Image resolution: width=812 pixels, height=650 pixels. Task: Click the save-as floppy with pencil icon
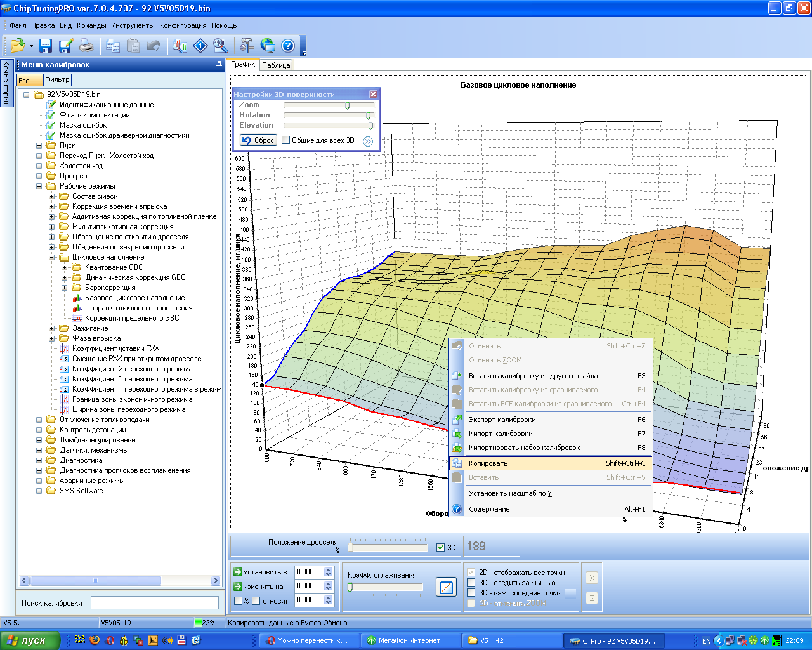pyautogui.click(x=65, y=46)
